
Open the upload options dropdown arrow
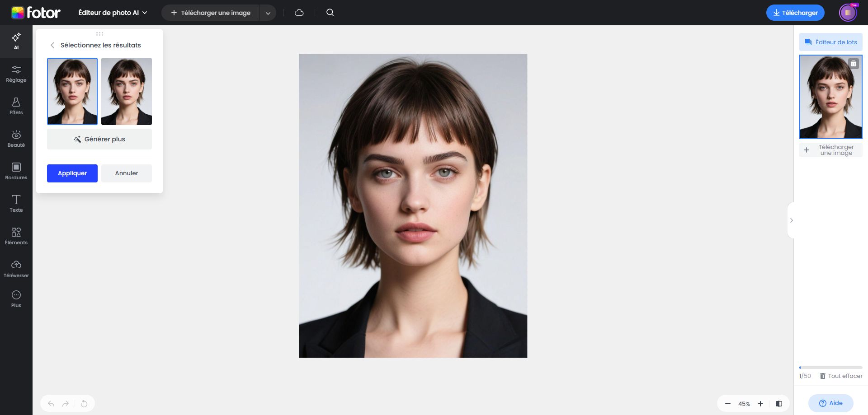[x=268, y=13]
